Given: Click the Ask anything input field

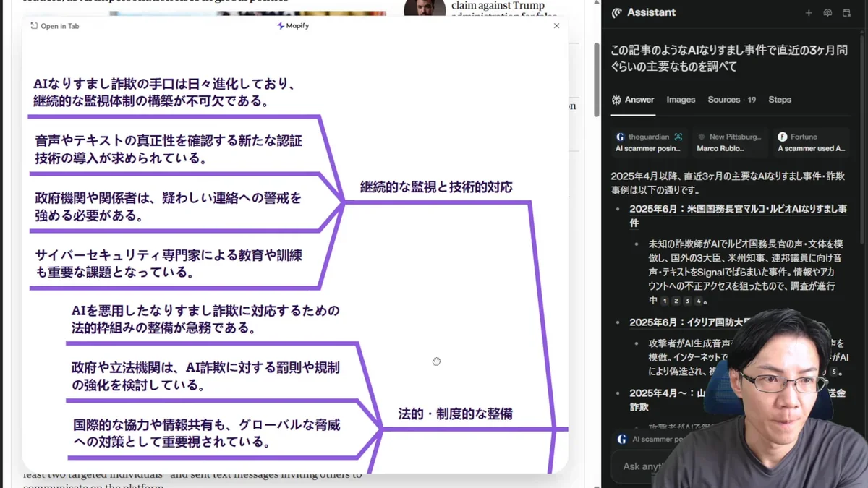Looking at the screenshot, I should click(640, 466).
